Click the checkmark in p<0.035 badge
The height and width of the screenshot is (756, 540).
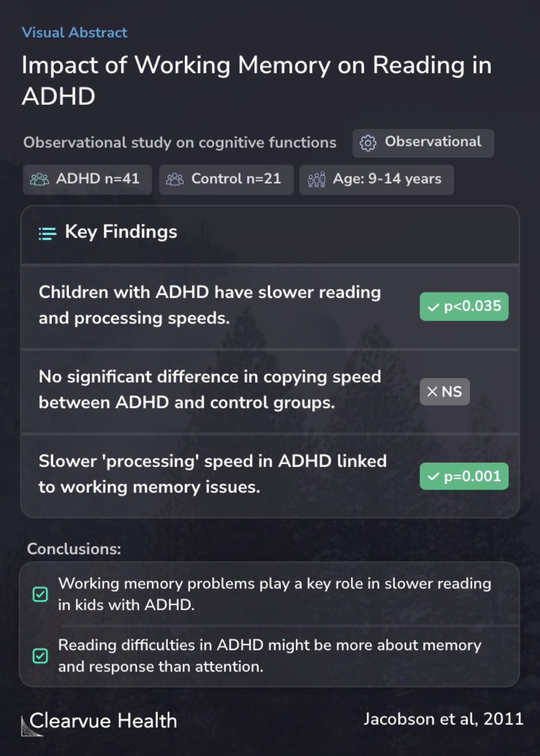pyautogui.click(x=433, y=307)
